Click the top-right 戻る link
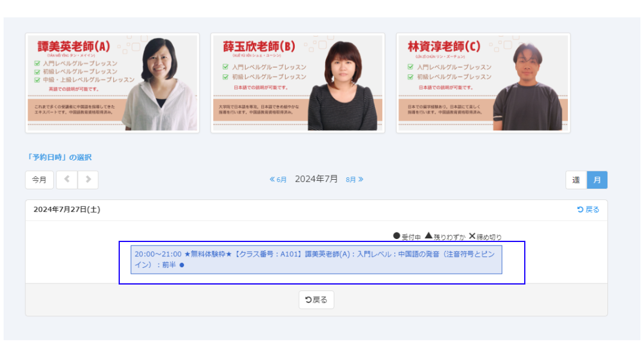Screen dimensions: 644x357 tap(588, 210)
